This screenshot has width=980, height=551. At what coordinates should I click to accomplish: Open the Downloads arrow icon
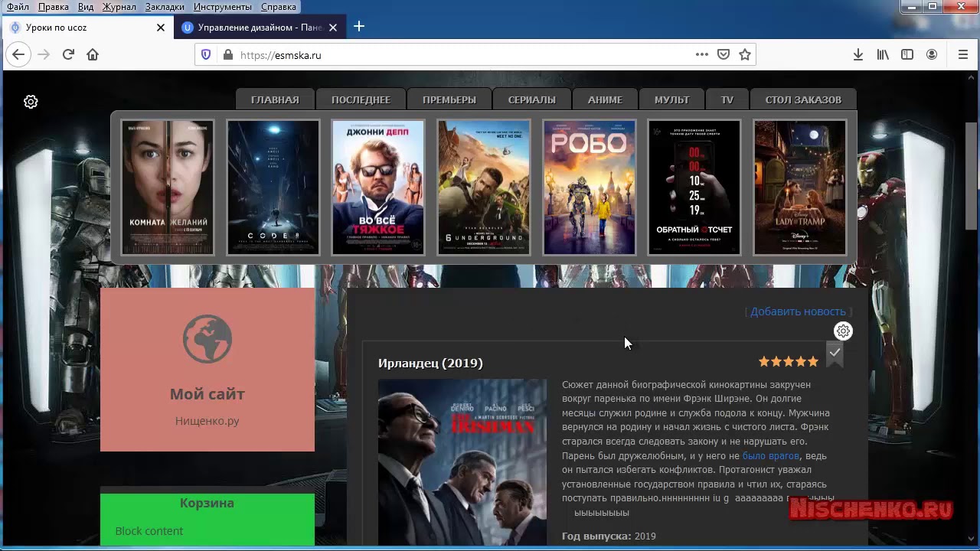tap(858, 54)
